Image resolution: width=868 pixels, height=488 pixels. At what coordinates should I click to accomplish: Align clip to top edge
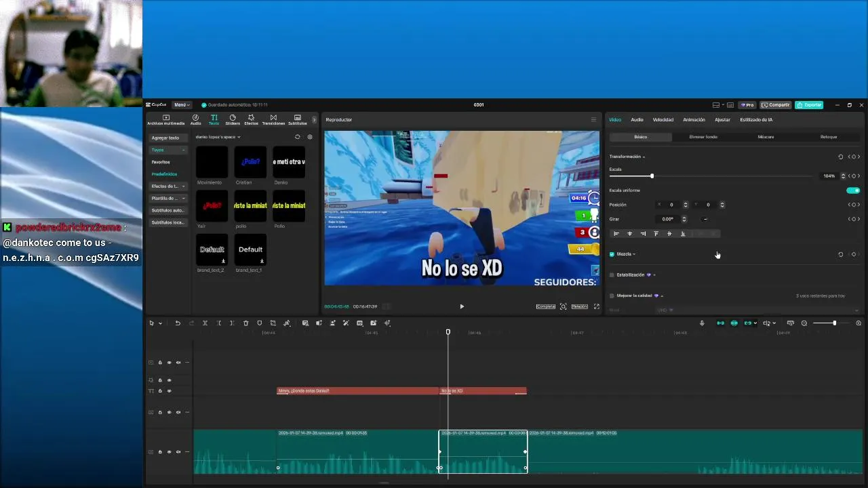pyautogui.click(x=656, y=234)
